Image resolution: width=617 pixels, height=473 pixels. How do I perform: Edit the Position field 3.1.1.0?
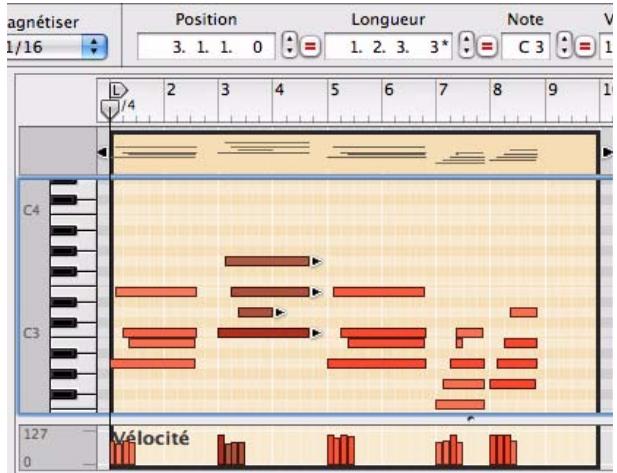click(x=206, y=47)
